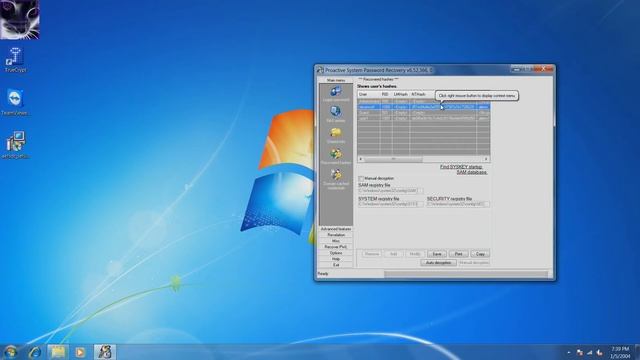Click the hashes table horizontal scrollbar thumb
The height and width of the screenshot is (360, 640).
393,159
